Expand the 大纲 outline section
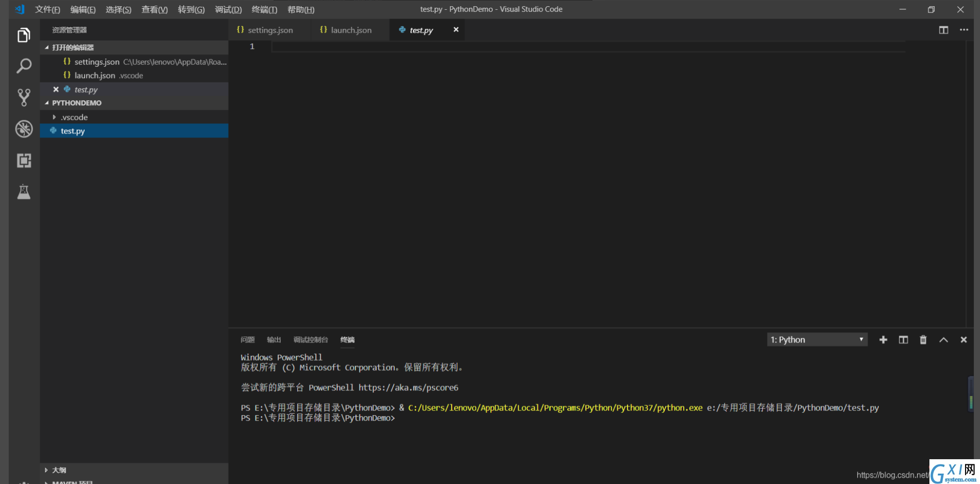 (134, 470)
